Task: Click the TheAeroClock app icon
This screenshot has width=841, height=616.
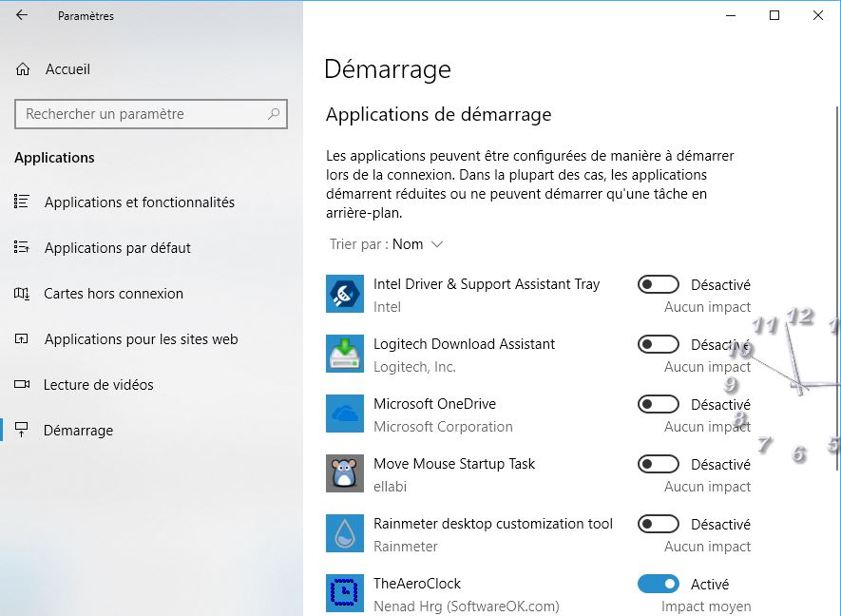Action: tap(345, 593)
